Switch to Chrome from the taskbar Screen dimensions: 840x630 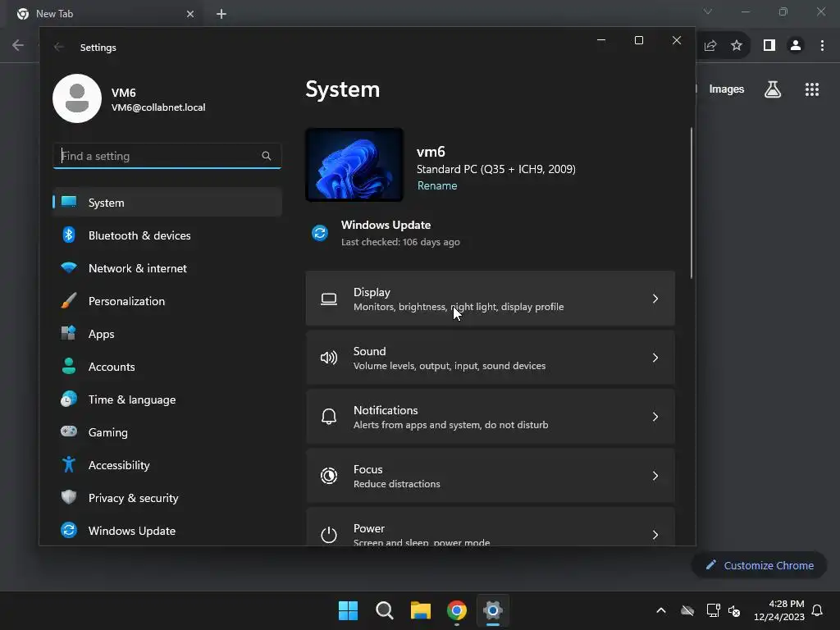point(456,610)
